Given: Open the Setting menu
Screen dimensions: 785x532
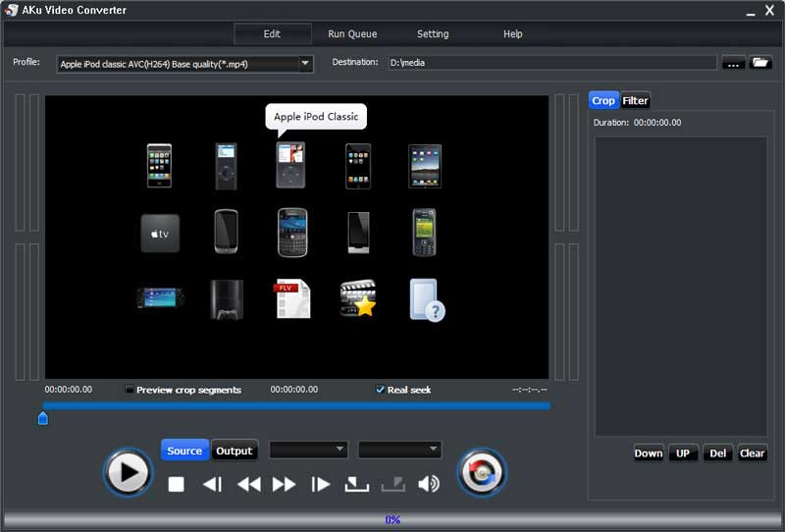Looking at the screenshot, I should point(433,34).
